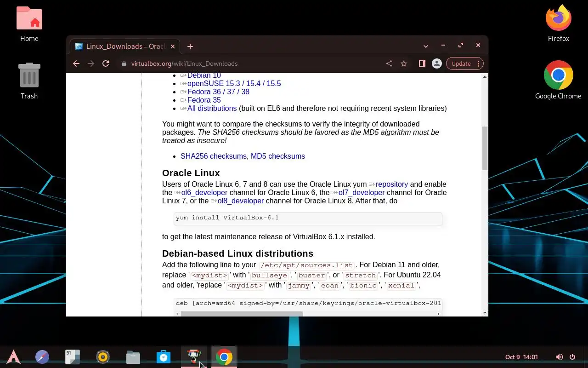Click the Oracle Linux heading

[191, 173]
